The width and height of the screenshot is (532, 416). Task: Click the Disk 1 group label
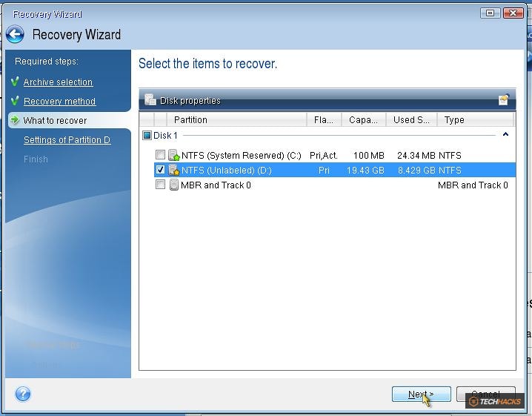point(165,136)
